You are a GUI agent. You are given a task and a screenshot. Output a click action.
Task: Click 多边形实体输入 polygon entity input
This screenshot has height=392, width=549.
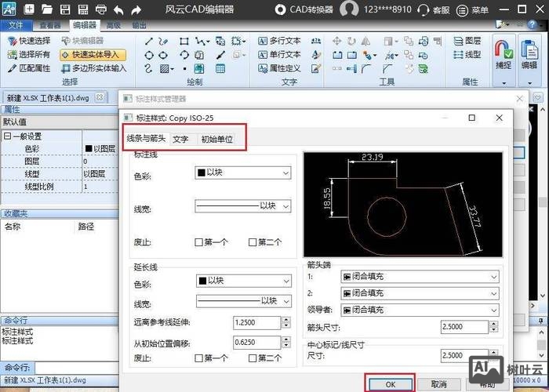pos(94,68)
